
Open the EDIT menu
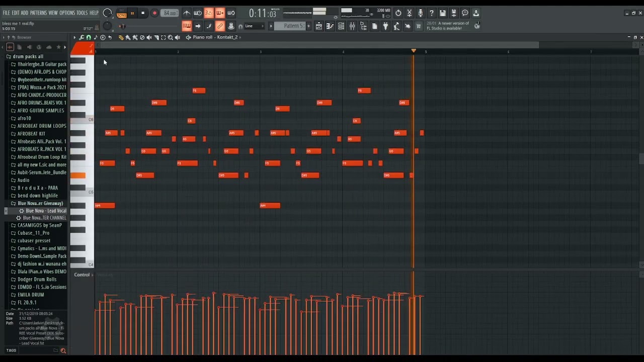pos(16,13)
